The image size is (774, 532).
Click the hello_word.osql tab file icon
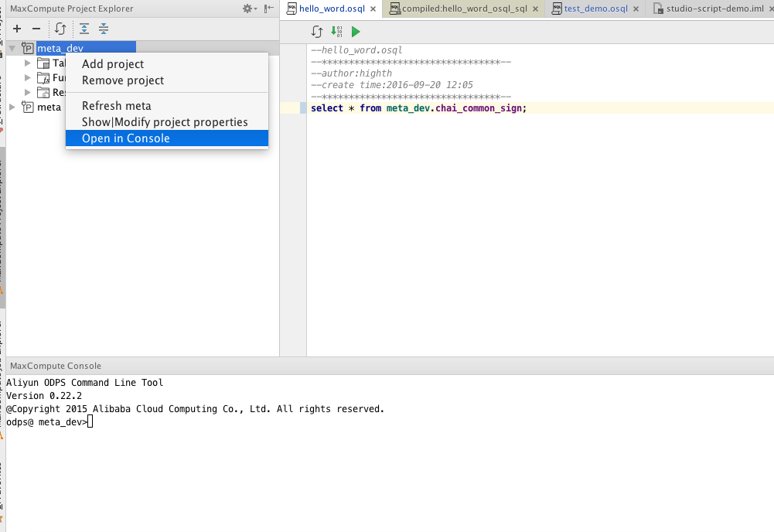[x=292, y=9]
